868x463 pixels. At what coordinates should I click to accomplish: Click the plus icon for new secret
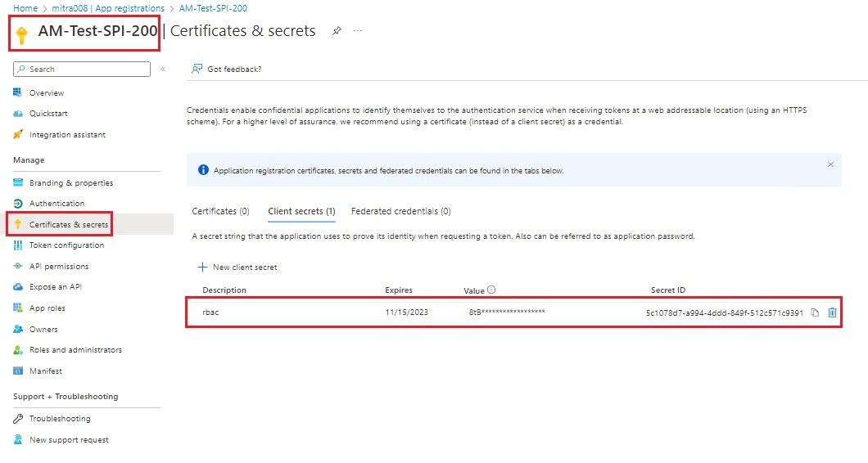point(202,267)
